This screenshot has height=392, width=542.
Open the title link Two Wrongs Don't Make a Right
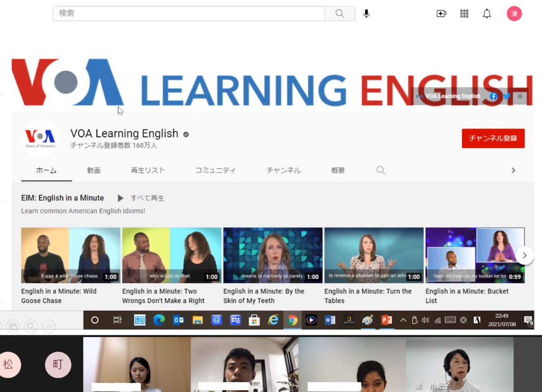coord(163,296)
